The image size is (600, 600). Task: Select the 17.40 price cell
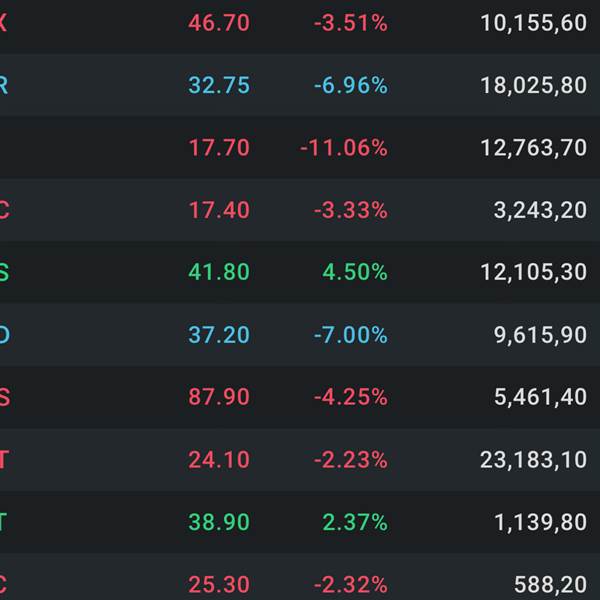219,210
